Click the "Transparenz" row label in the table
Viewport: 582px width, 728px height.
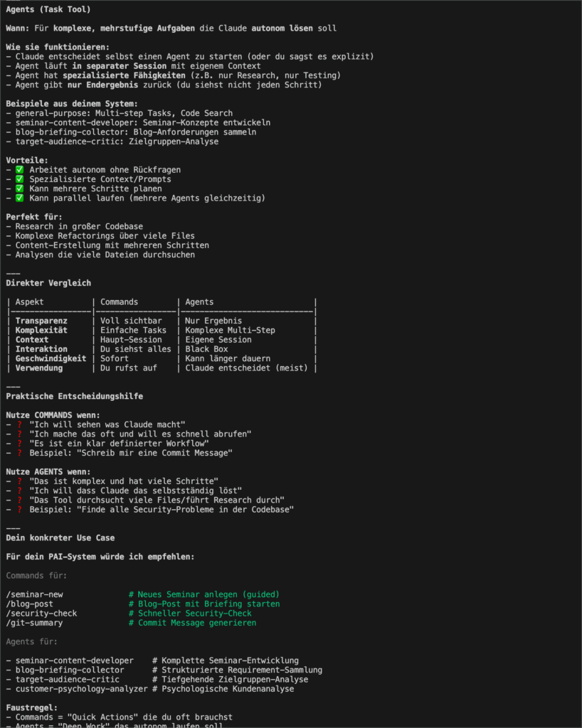[41, 321]
